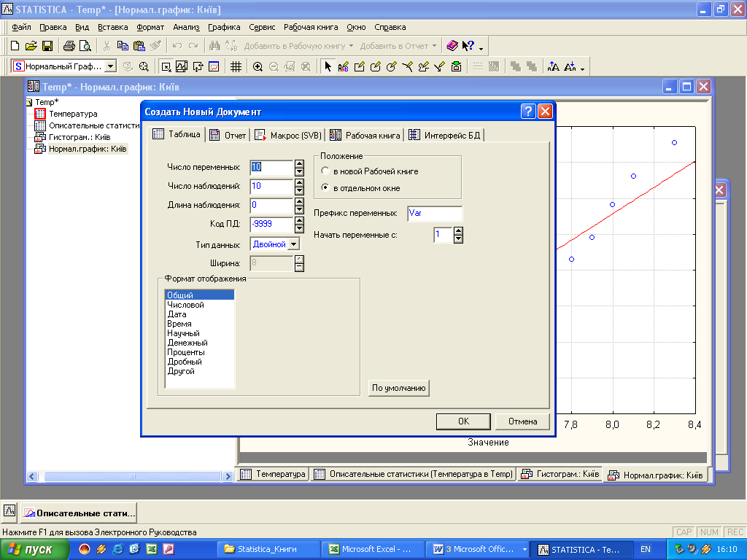747x560 pixels.
Task: Click the New document toolbar icon
Action: 15,46
